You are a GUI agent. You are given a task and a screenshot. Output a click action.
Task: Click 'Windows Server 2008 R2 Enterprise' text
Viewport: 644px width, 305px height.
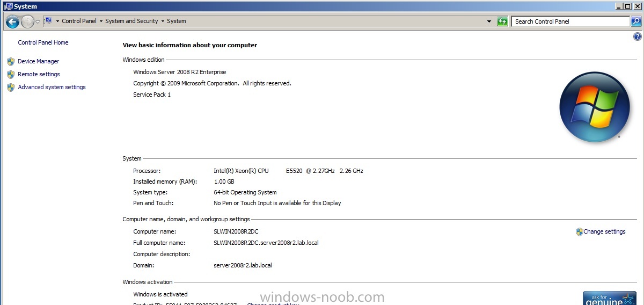tap(180, 72)
